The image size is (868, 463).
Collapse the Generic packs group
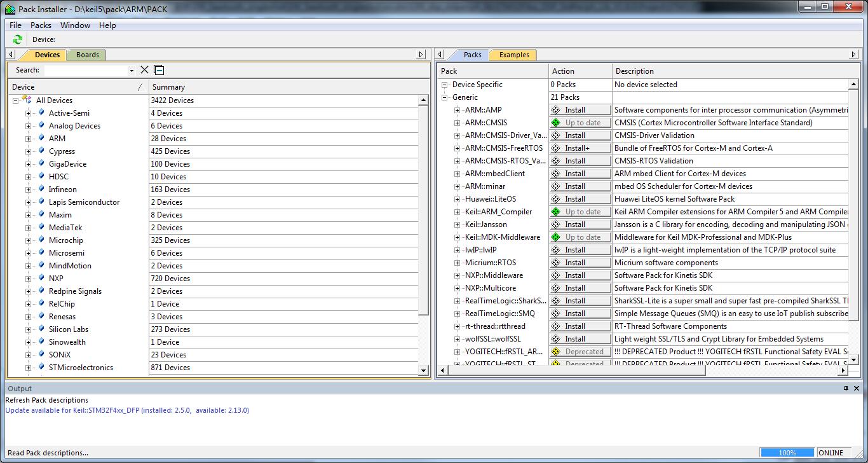(x=445, y=97)
